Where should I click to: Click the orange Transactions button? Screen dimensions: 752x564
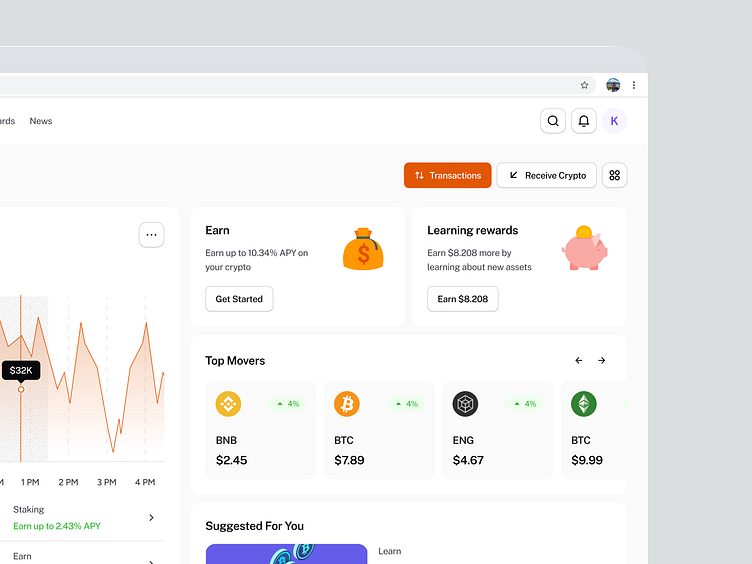click(x=447, y=175)
